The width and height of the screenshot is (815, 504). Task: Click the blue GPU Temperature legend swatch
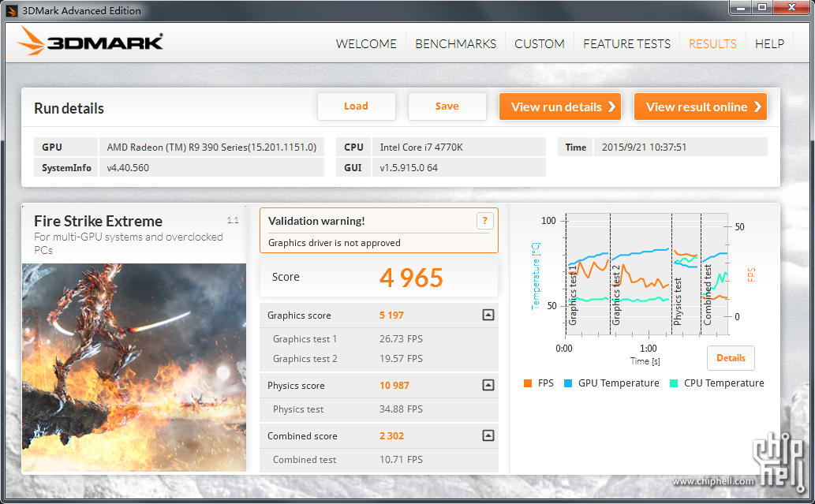[568, 383]
